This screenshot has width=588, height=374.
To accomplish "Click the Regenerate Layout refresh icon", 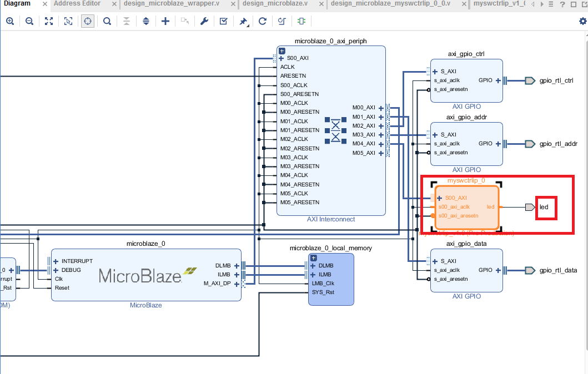I will [263, 22].
